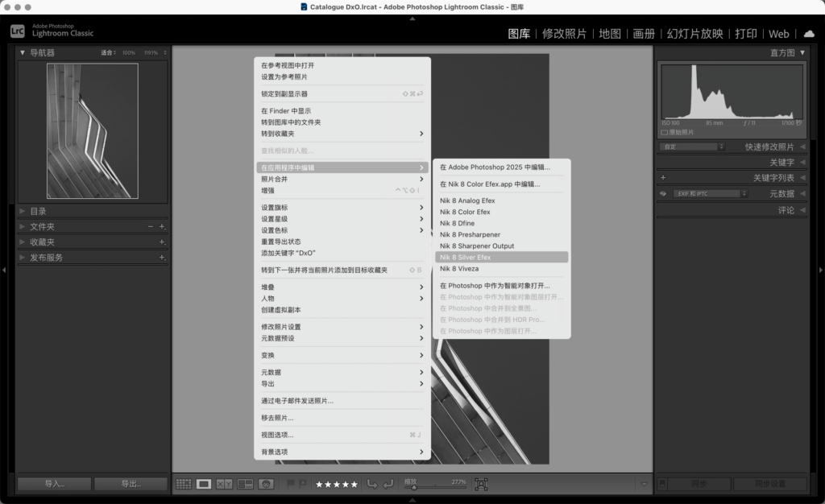Switch to 修改照片 module
The height and width of the screenshot is (504, 825).
564,34
